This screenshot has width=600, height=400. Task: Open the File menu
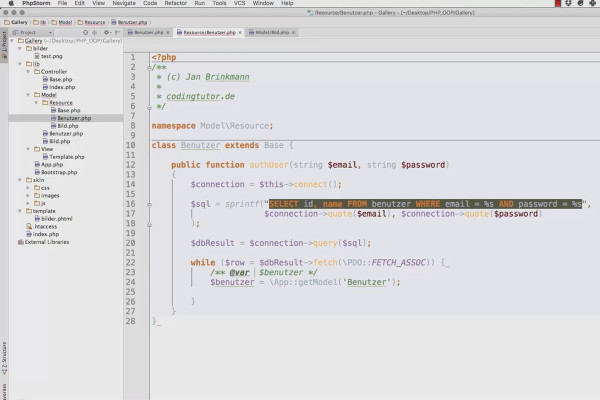(x=62, y=3)
